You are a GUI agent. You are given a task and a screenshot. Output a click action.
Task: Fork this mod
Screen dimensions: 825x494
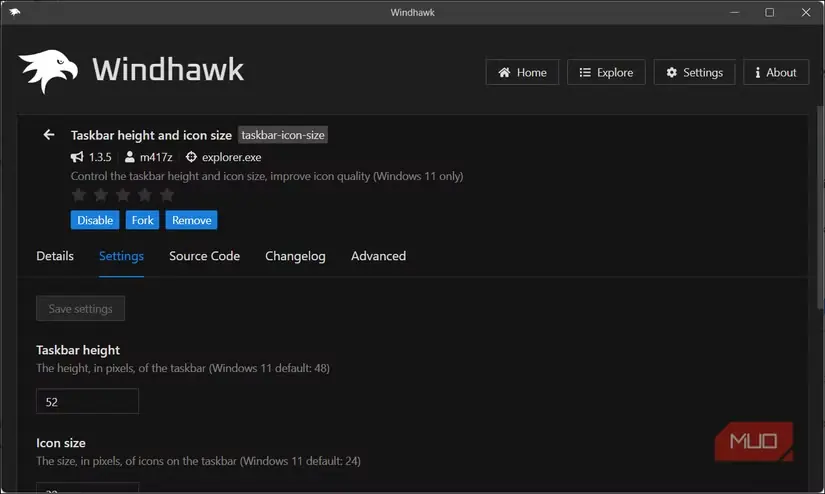click(143, 220)
